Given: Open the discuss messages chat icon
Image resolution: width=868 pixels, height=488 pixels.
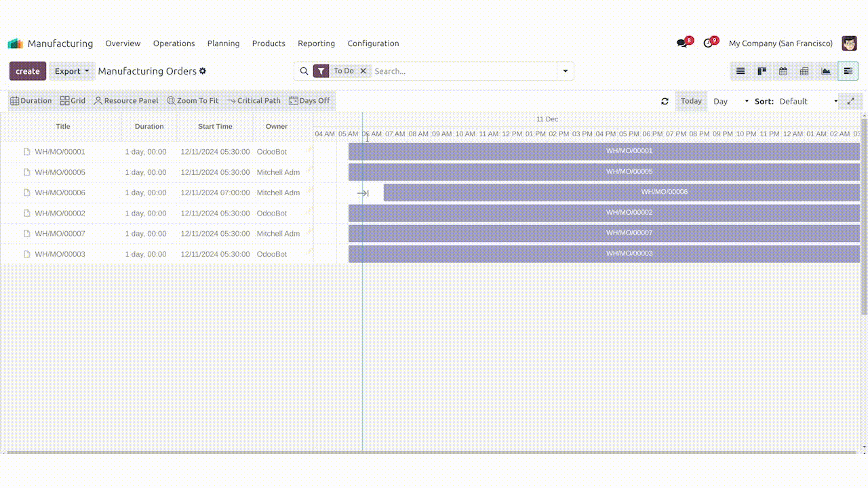Looking at the screenshot, I should click(682, 43).
